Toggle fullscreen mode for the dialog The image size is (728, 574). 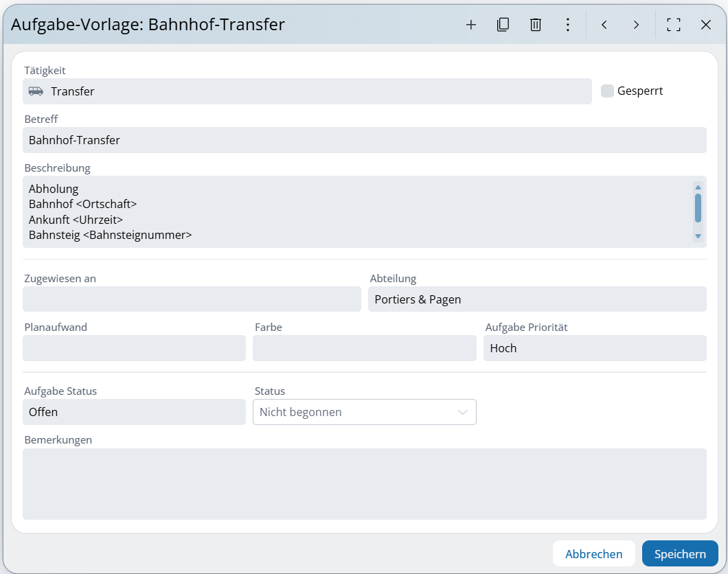point(674,25)
